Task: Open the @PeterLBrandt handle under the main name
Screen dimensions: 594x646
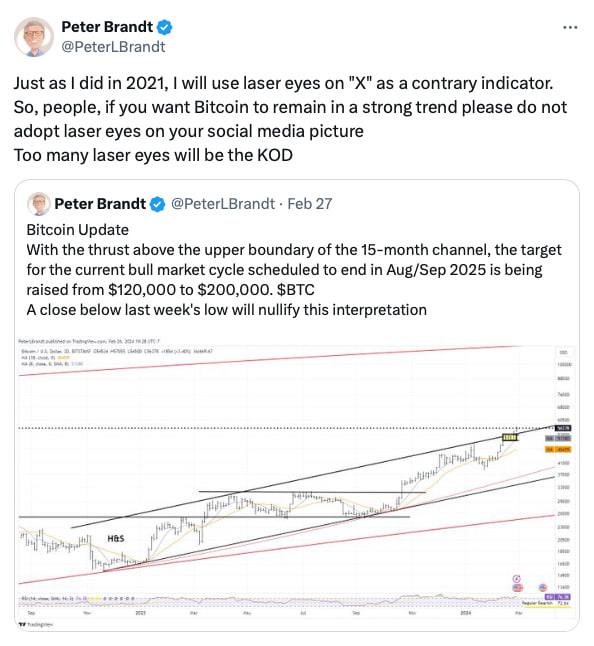Action: 113,47
